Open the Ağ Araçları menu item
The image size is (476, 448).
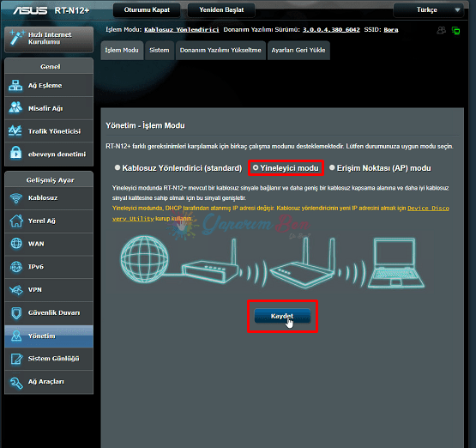click(49, 382)
